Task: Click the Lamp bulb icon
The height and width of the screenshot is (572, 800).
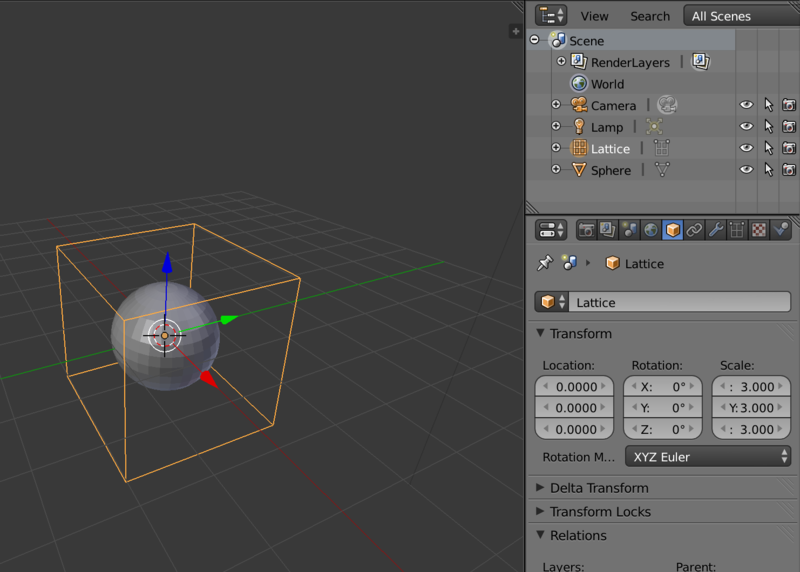Action: [579, 126]
